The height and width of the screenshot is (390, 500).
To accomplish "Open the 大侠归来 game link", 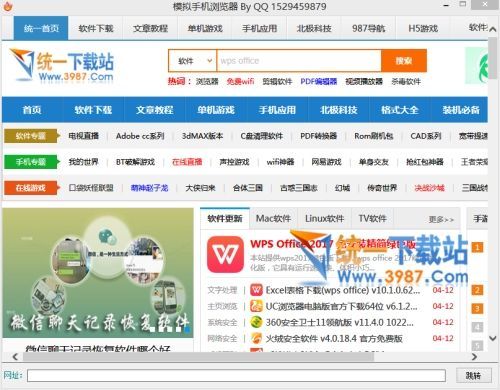I will click(200, 188).
